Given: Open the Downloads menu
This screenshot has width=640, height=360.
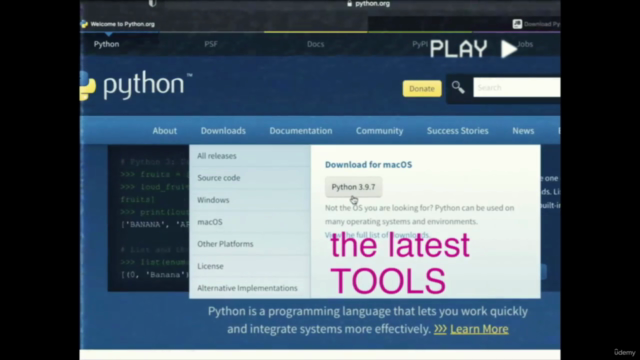Looking at the screenshot, I should [223, 131].
